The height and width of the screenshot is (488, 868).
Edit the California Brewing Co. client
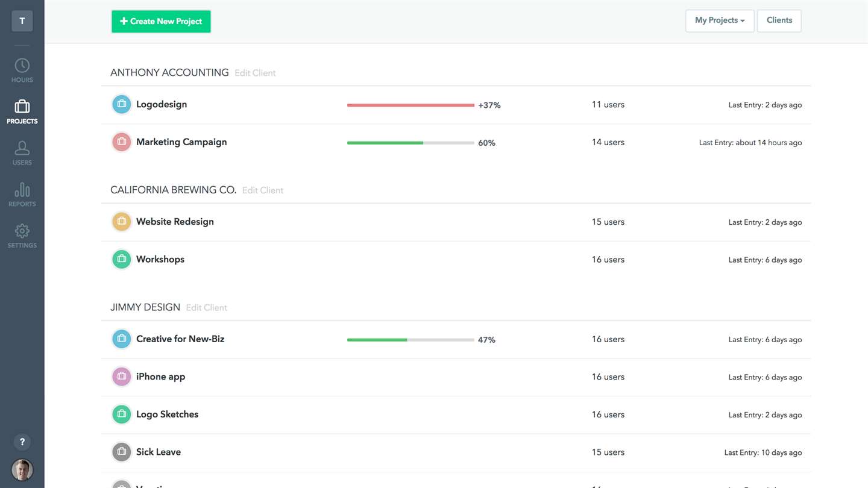262,190
